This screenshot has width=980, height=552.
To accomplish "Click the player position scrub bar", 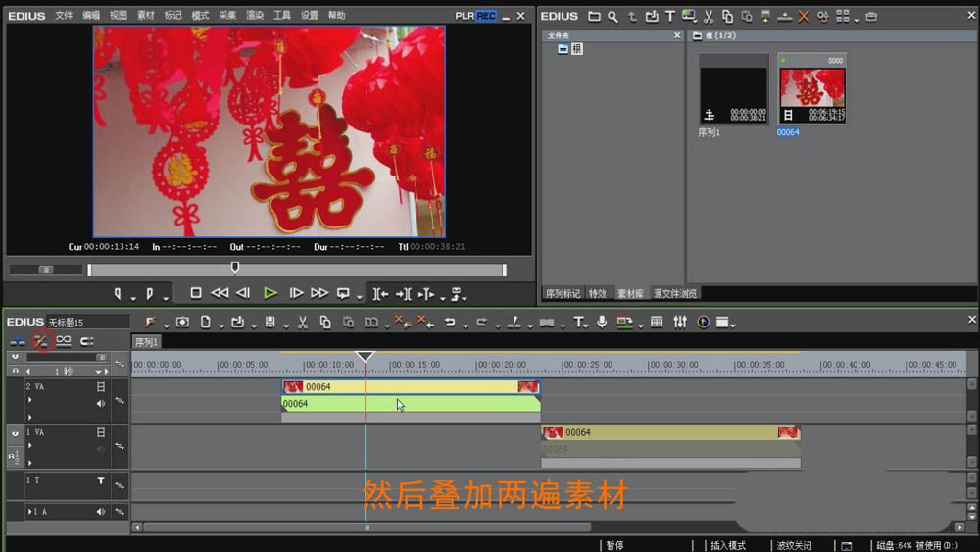I will pos(294,270).
